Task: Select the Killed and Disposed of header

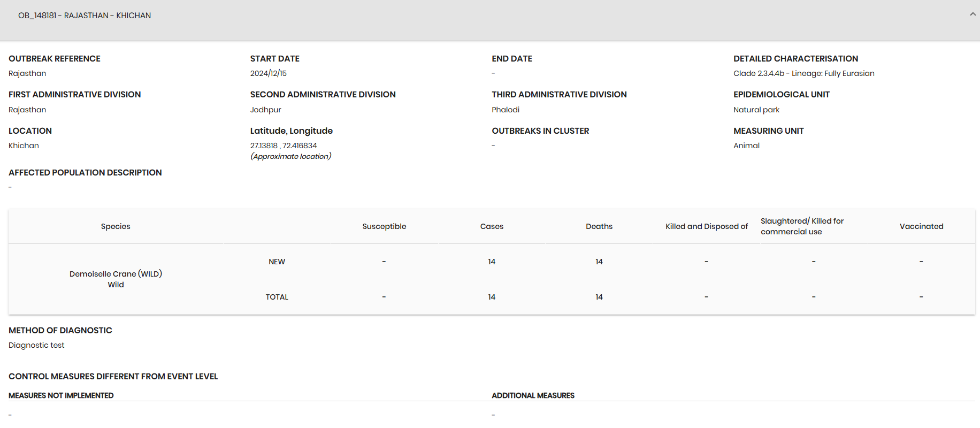Action: [x=707, y=226]
